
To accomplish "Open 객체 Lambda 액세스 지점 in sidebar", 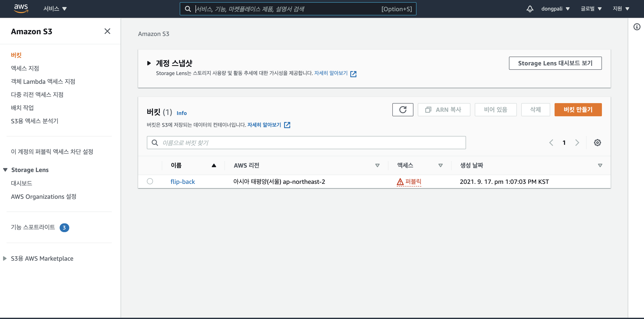I will point(43,82).
